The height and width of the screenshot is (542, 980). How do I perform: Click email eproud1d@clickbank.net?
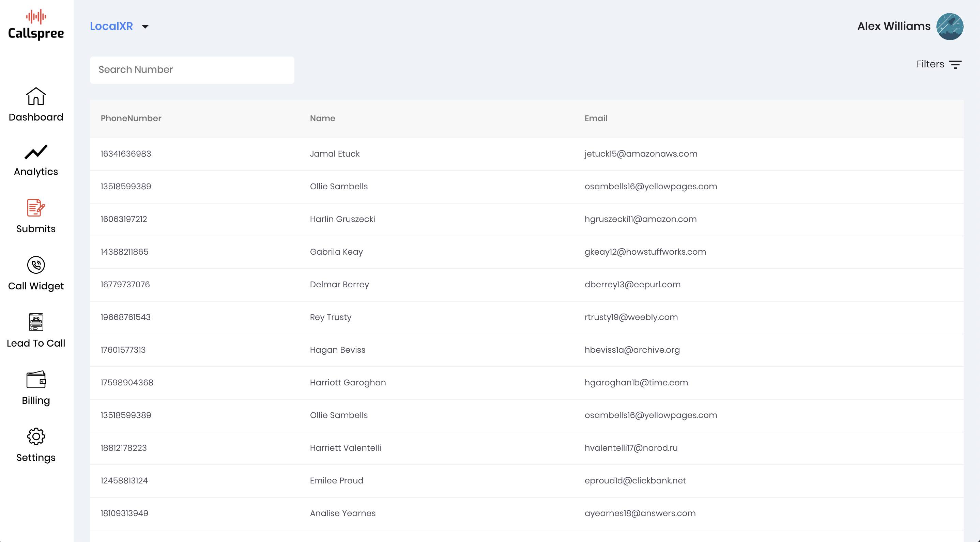click(635, 480)
